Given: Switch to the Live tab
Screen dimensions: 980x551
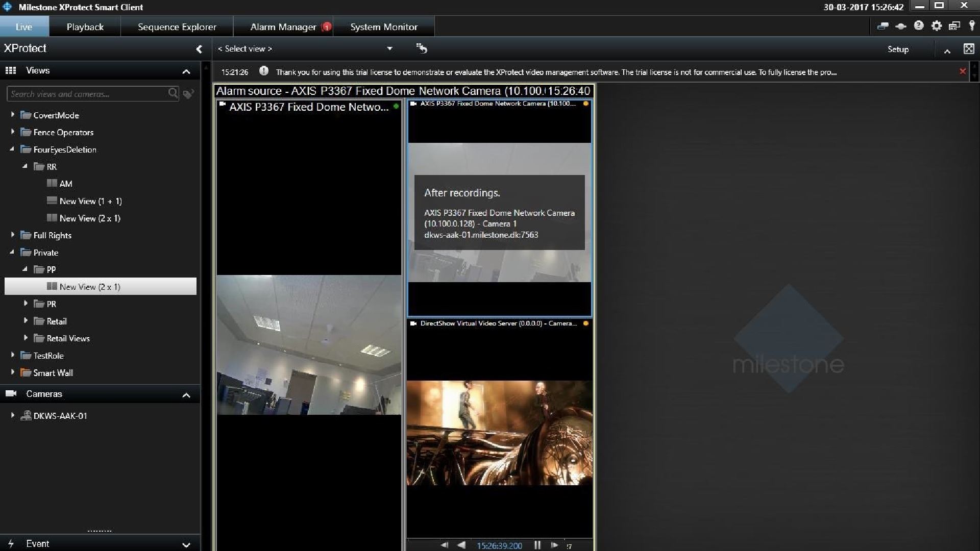Looking at the screenshot, I should (x=24, y=27).
